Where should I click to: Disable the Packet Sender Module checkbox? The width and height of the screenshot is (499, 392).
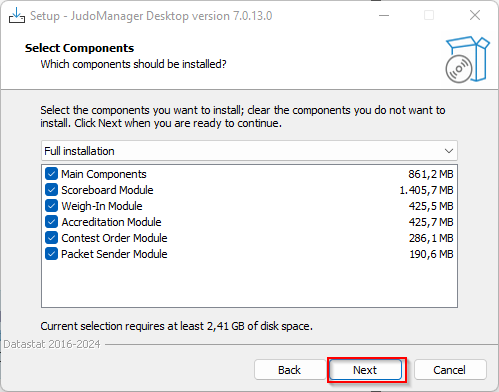tap(51, 254)
